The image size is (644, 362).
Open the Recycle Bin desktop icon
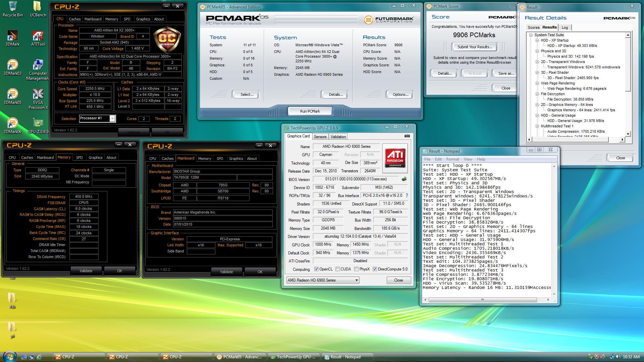(x=12, y=9)
